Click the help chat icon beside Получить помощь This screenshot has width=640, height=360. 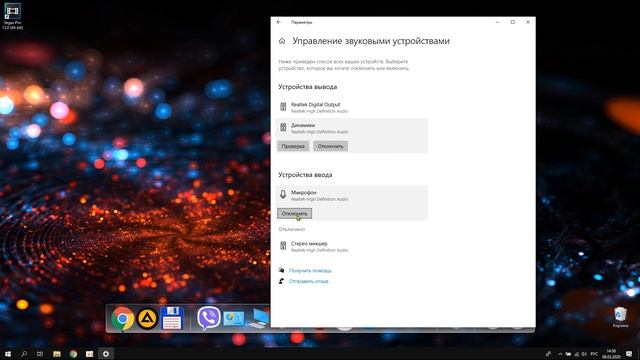pyautogui.click(x=281, y=270)
